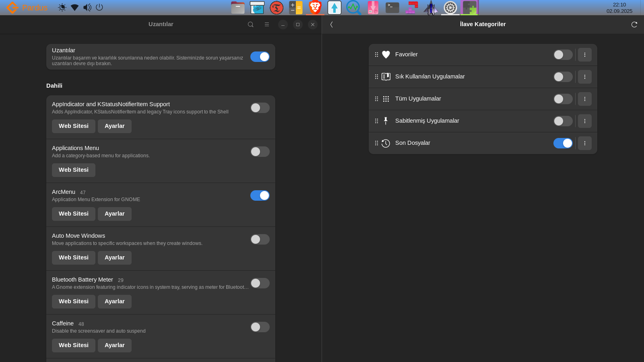Click the refresh icon in İlave Kategoriler header
Screen dimensions: 644x362
634,25
